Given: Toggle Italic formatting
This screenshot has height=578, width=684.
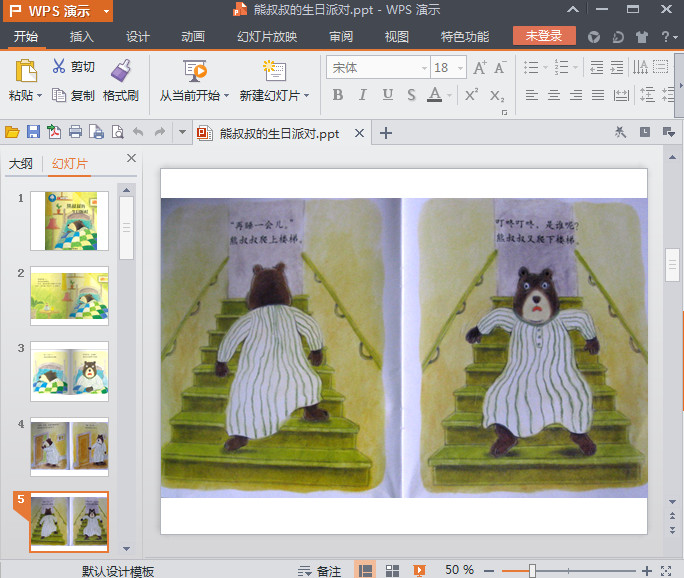Looking at the screenshot, I should click(x=362, y=95).
